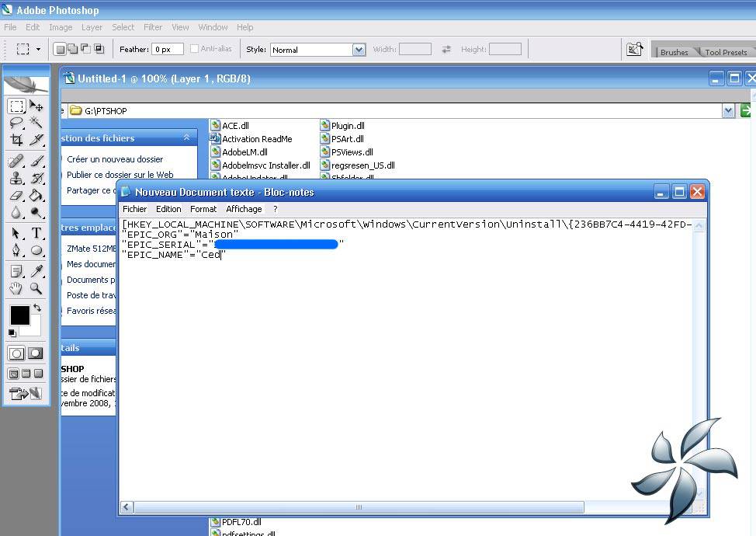The height and width of the screenshot is (536, 756).
Task: Set the white background color swatch
Action: tap(35, 330)
